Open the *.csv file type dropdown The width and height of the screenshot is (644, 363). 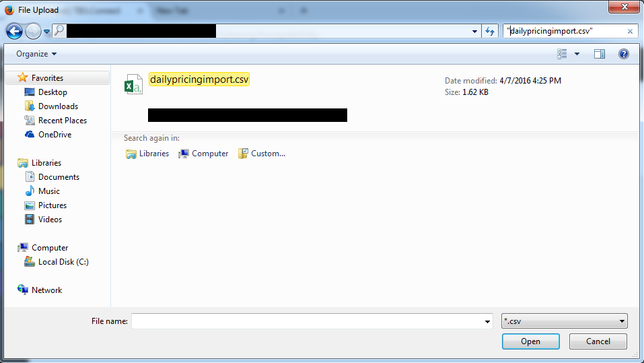pyautogui.click(x=565, y=321)
